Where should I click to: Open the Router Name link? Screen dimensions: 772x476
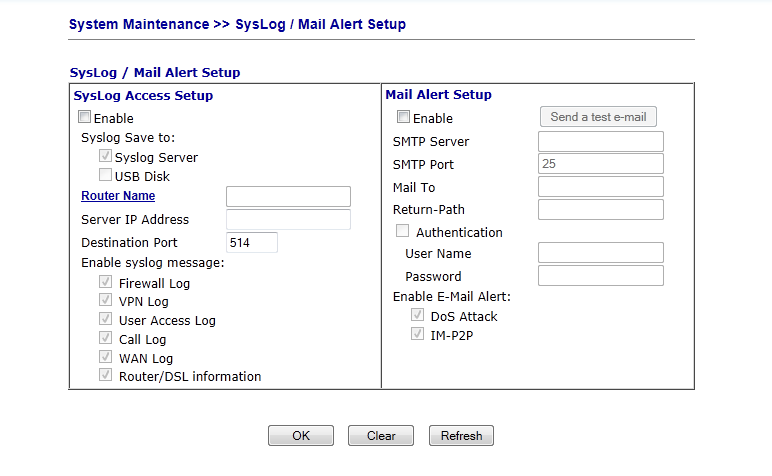click(118, 196)
